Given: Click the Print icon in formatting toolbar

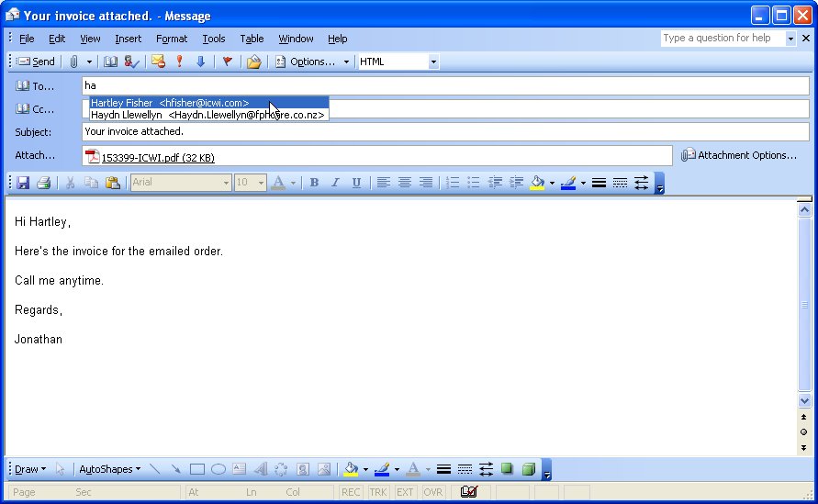Looking at the screenshot, I should [x=43, y=183].
